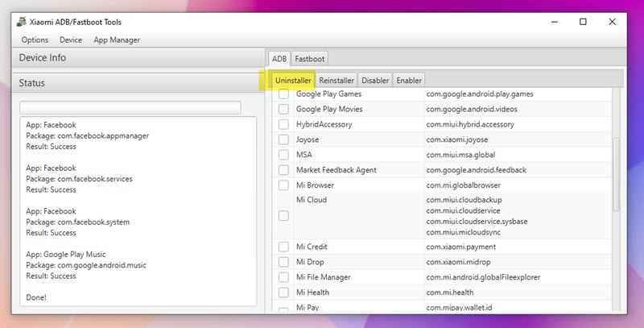This screenshot has width=644, height=328.
Task: Maximize the Xiaomi ADB/Fastboot Tools window
Action: pyautogui.click(x=582, y=22)
